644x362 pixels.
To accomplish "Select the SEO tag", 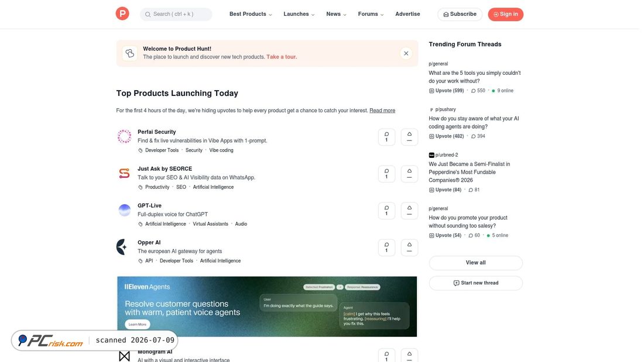I will 181,187.
